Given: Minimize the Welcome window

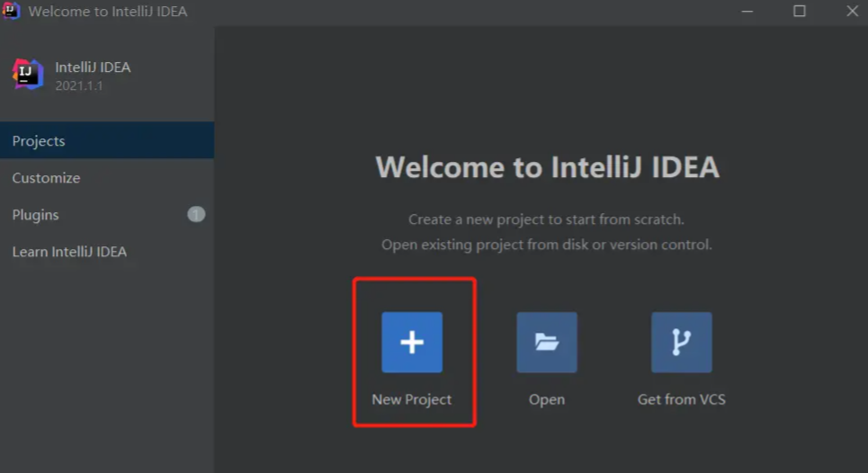Looking at the screenshot, I should pyautogui.click(x=747, y=11).
